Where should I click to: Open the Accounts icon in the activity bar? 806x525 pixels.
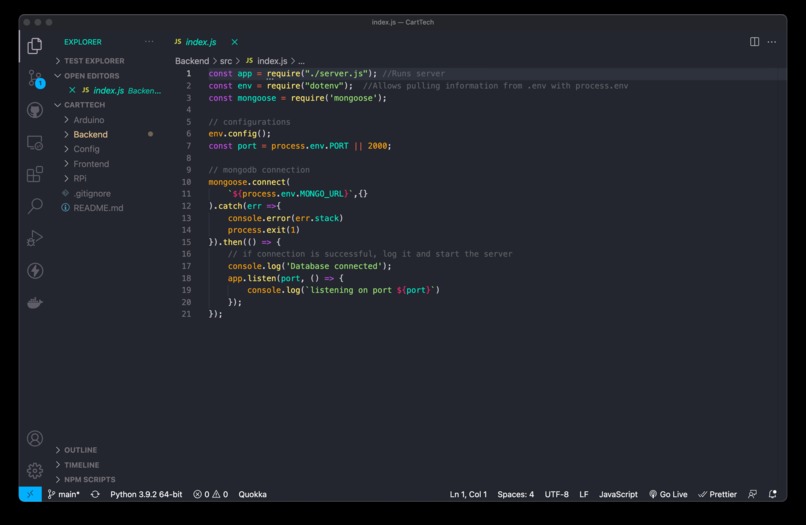pyautogui.click(x=34, y=439)
